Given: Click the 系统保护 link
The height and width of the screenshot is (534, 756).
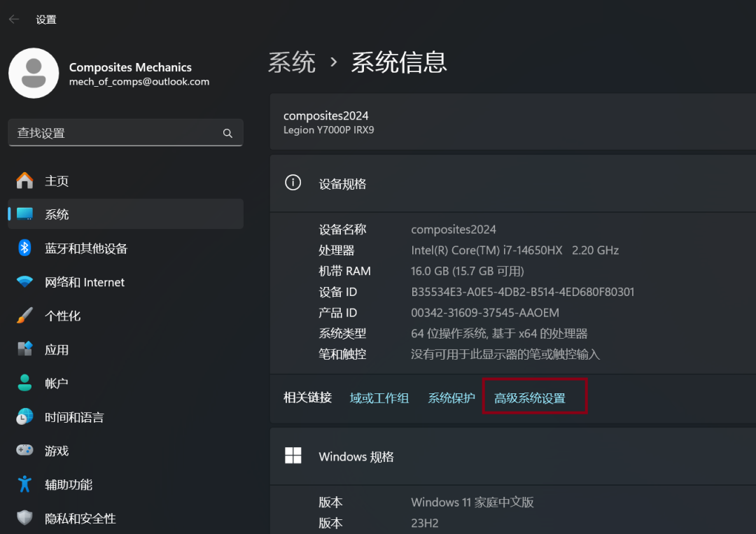Looking at the screenshot, I should coord(451,398).
